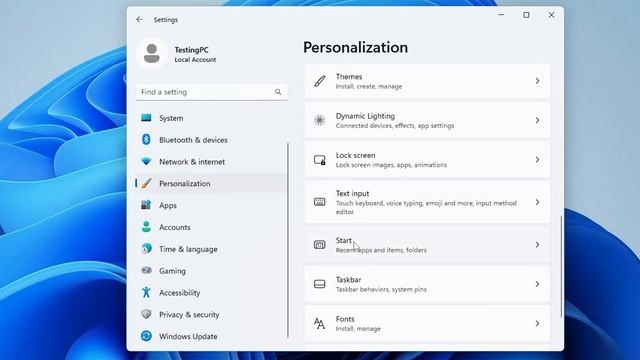
Task: Click the Network wifi icon in sidebar
Action: 146,161
